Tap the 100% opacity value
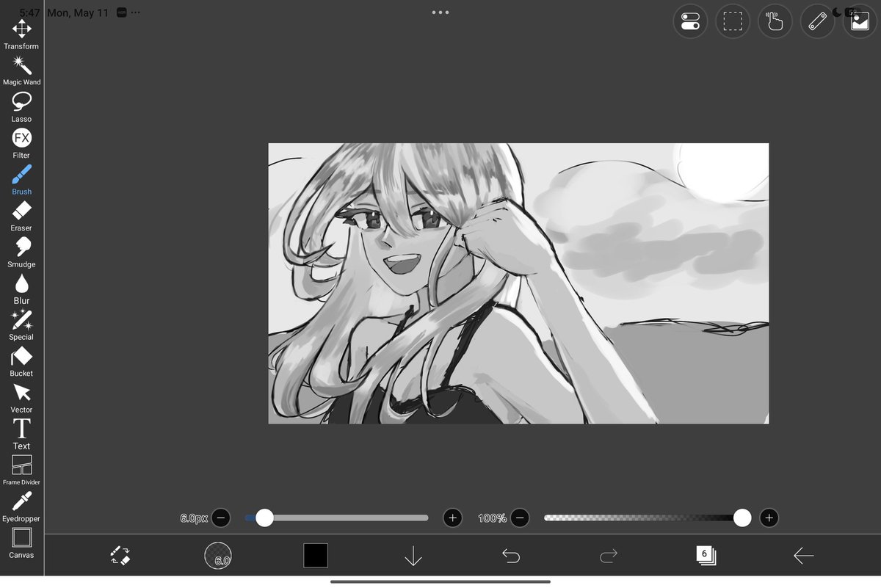The width and height of the screenshot is (881, 588). 492,518
